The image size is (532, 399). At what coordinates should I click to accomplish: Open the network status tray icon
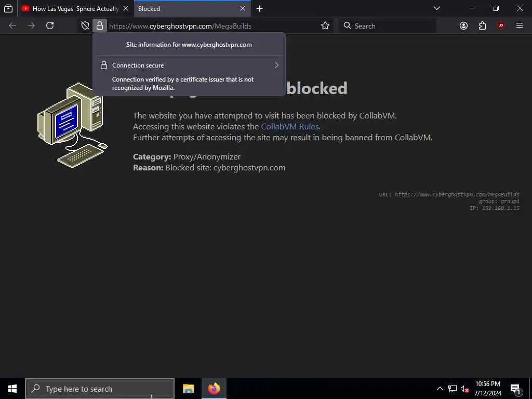tap(453, 389)
